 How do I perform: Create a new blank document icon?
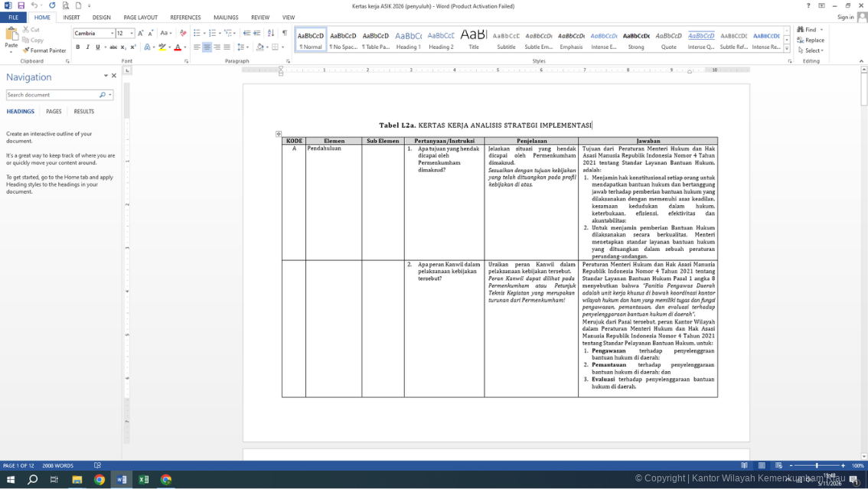pos(79,5)
